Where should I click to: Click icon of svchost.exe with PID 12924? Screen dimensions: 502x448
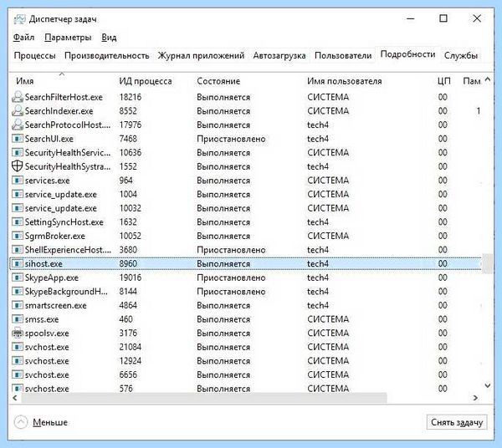coord(18,361)
